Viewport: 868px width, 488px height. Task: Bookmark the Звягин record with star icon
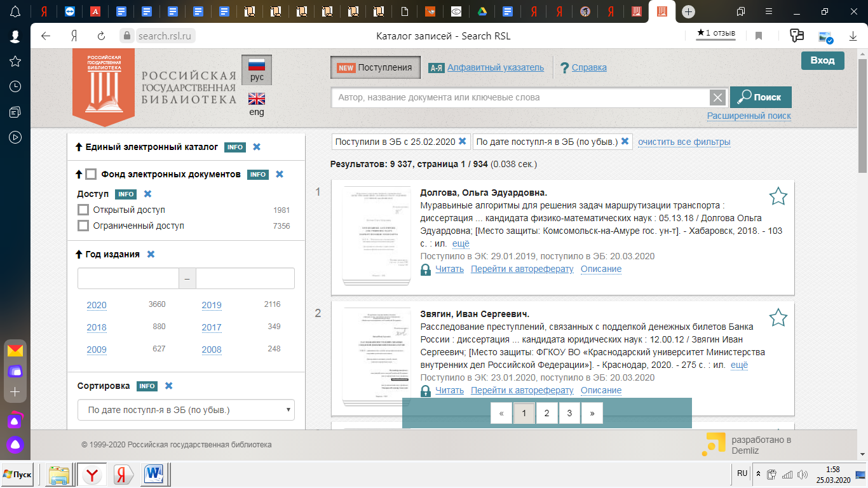click(x=778, y=317)
